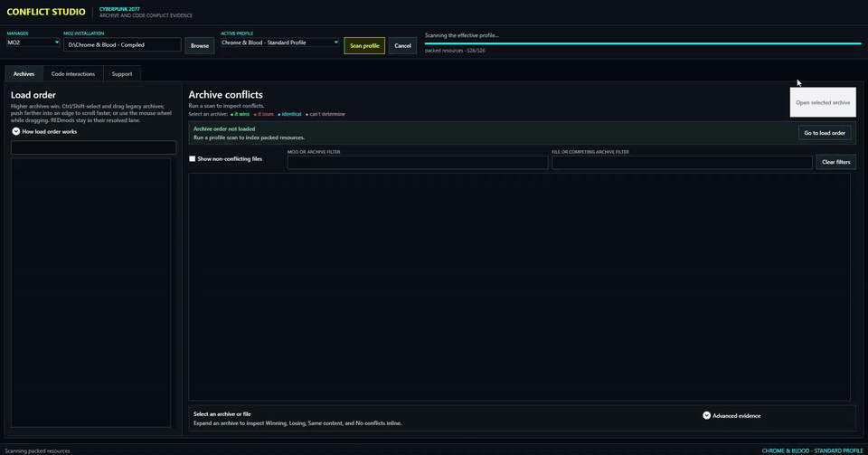Image resolution: width=868 pixels, height=455 pixels.
Task: Switch to the Archives tab
Action: coord(24,73)
